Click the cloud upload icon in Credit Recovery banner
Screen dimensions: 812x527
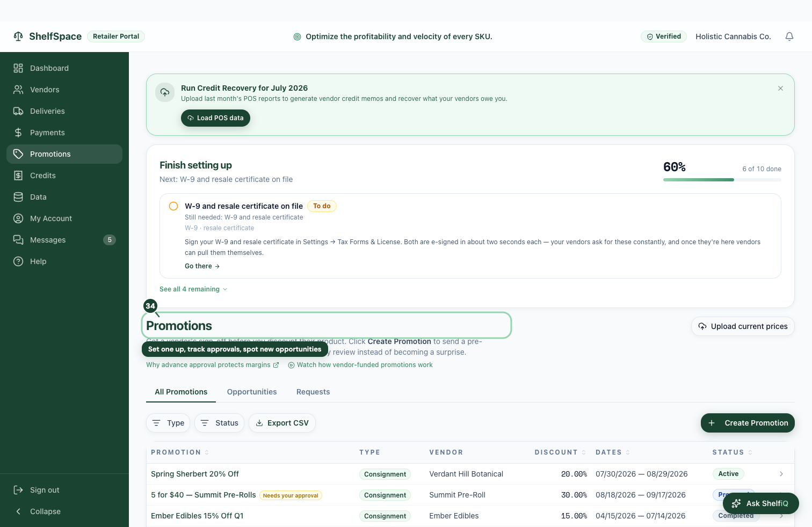(165, 92)
